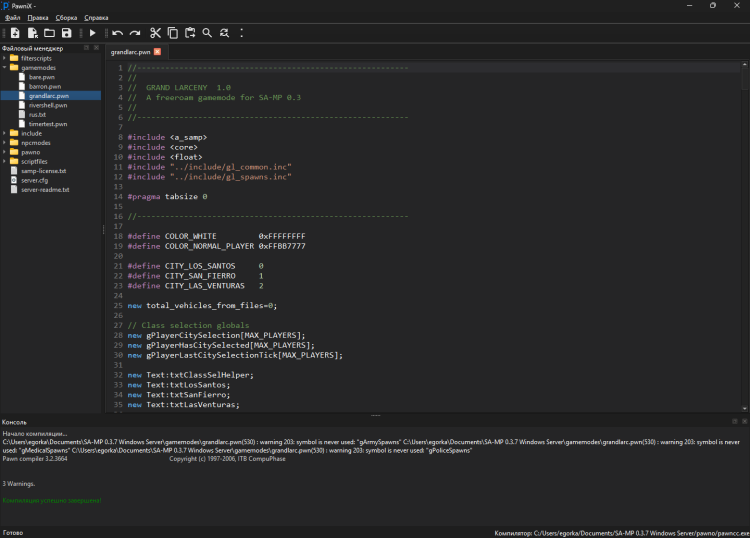Viewport: 750px width, 538px height.
Task: Close the file manager panel
Action: tap(95, 48)
